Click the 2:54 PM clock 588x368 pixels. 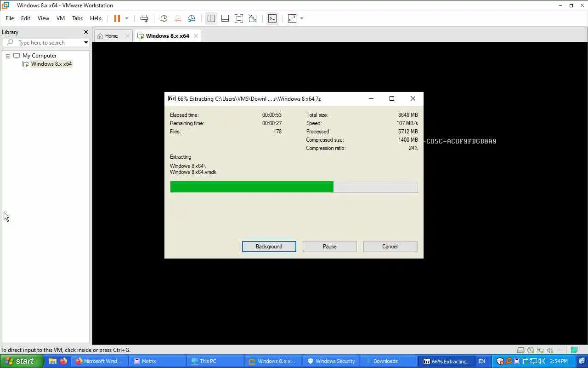pyautogui.click(x=559, y=361)
